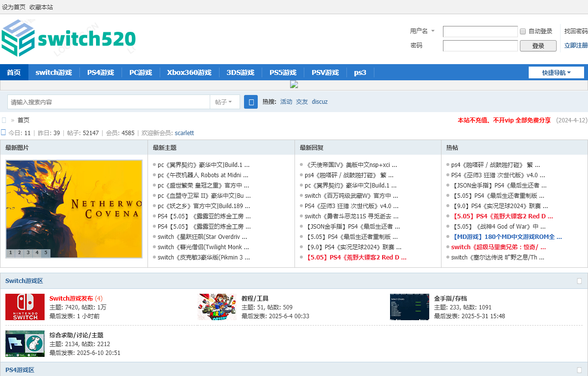Open the 用户名 login type dropdown
Viewport: 588px width, 376px height.
click(x=422, y=31)
